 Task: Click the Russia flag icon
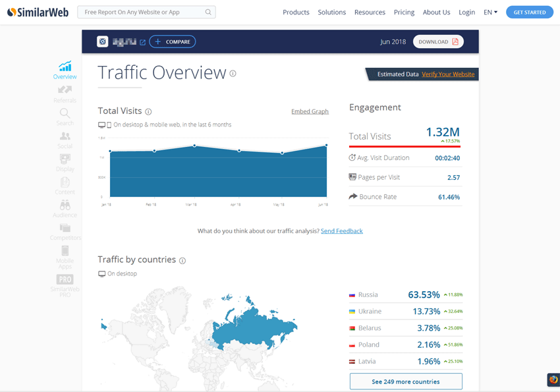coord(352,295)
